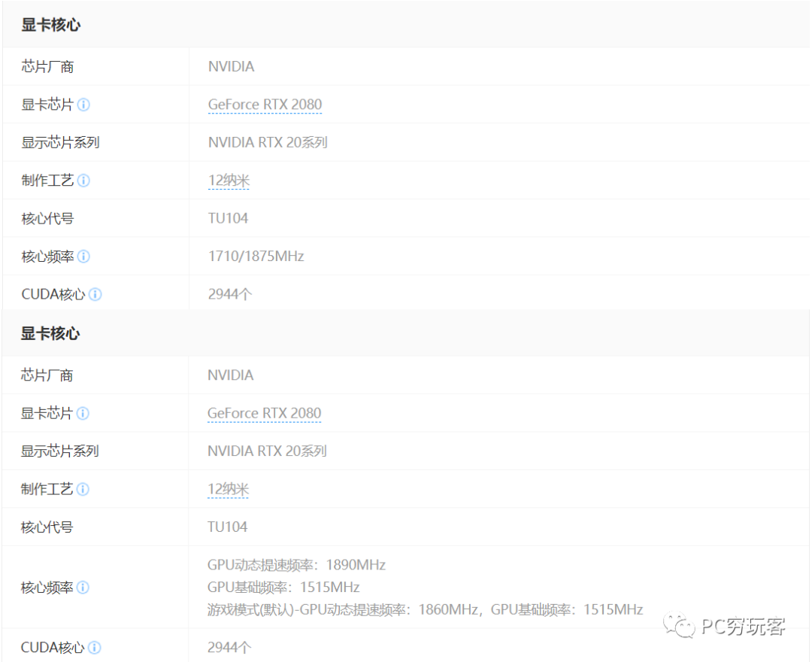This screenshot has width=812, height=662.
Task: Click 芯片厂商 label in upper table
Action: 47,67
